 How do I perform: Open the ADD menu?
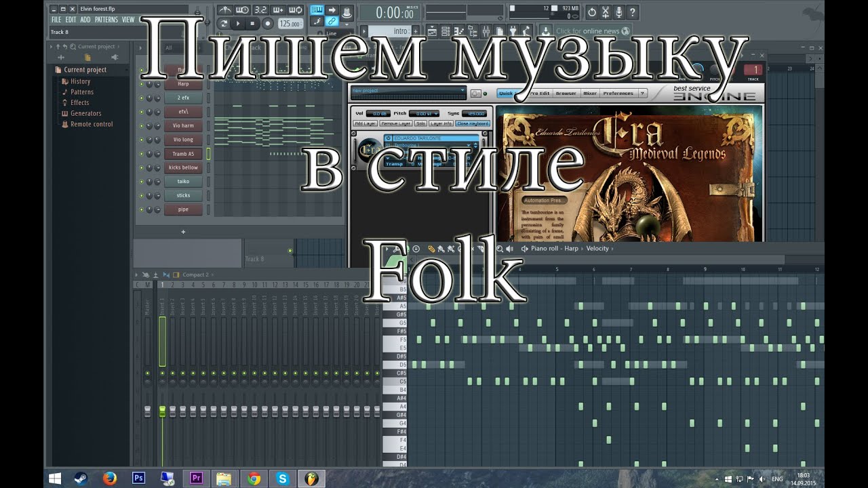(x=85, y=20)
